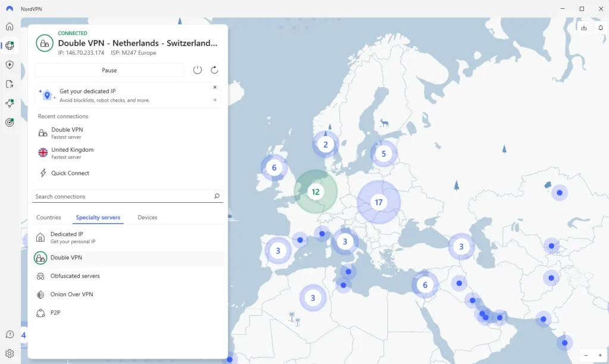Open the Meshnet icon in sidebar
This screenshot has width=609, height=364.
pyautogui.click(x=10, y=103)
